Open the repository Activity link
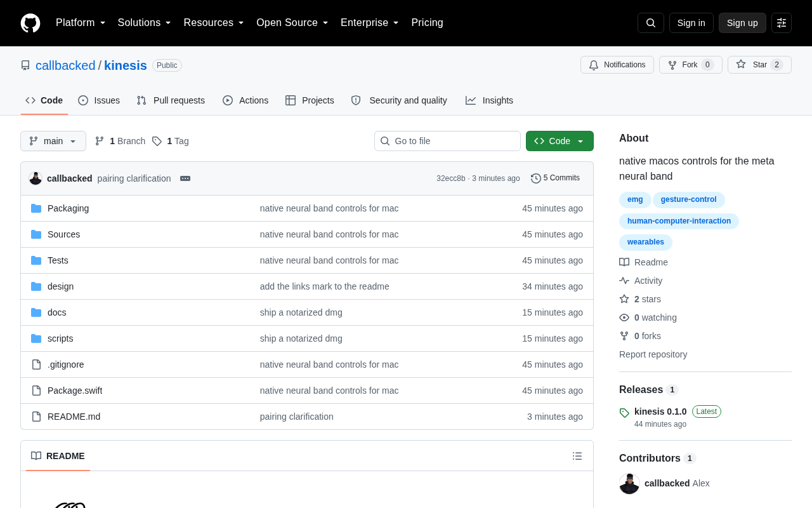The image size is (812, 508). point(641,281)
